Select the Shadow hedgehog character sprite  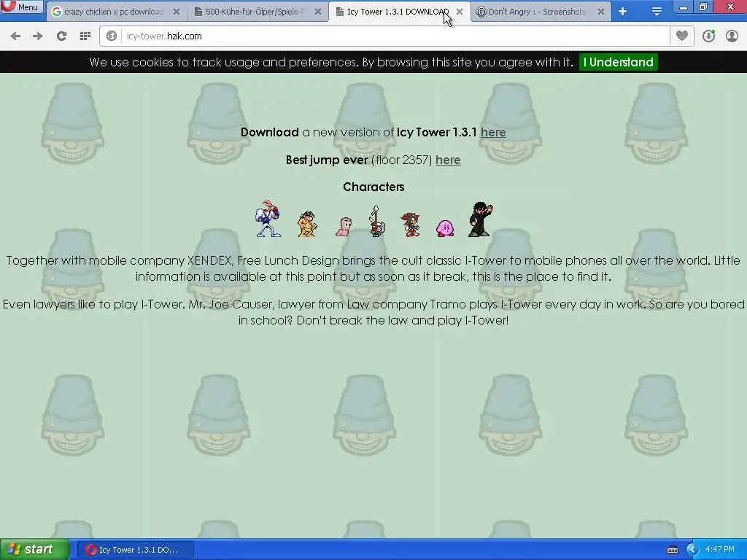point(411,225)
